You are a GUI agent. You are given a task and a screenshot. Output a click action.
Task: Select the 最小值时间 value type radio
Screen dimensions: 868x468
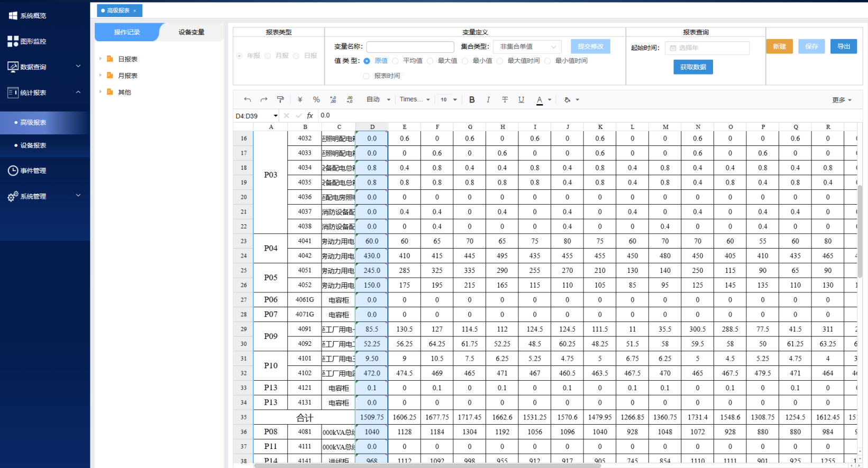pos(547,61)
